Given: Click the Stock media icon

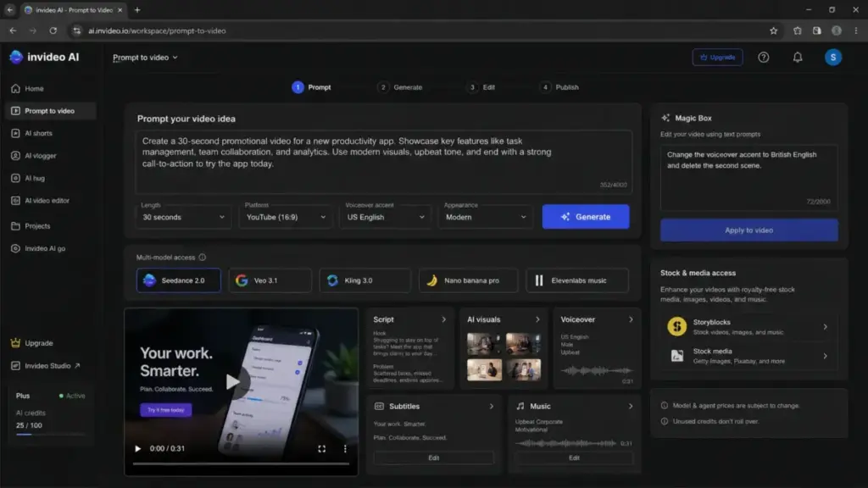Looking at the screenshot, I should [676, 356].
